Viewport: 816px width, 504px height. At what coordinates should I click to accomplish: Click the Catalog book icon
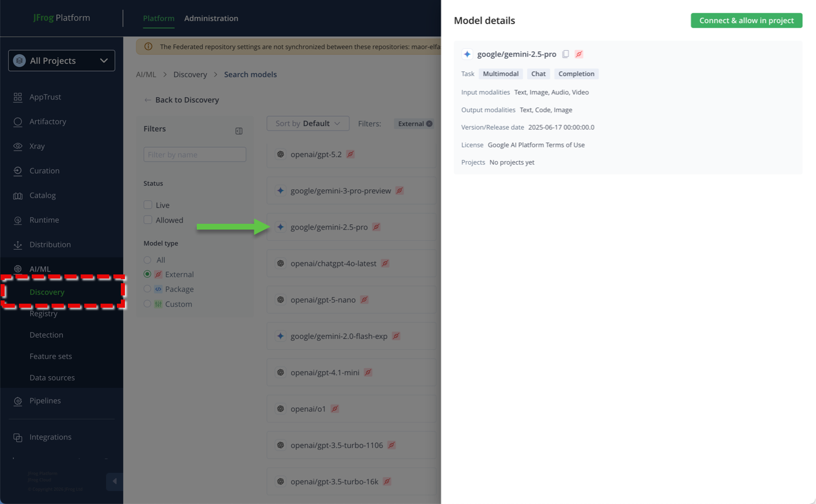(x=18, y=196)
